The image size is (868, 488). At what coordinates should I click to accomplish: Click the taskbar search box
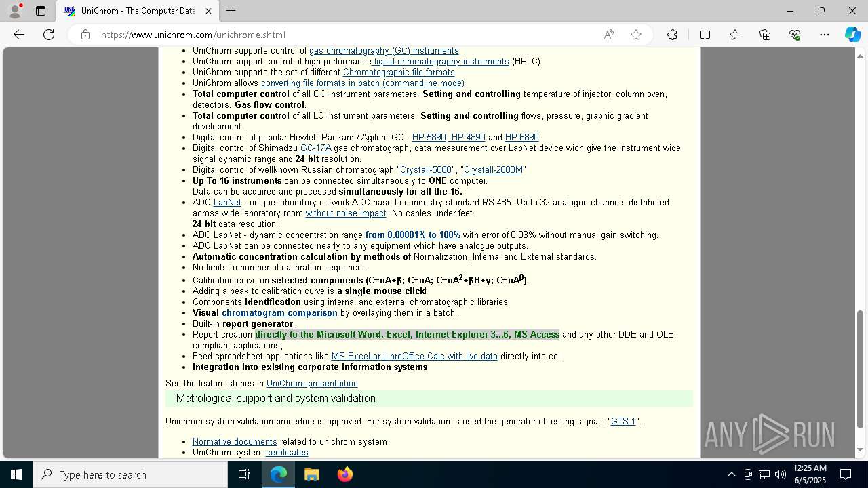130,474
